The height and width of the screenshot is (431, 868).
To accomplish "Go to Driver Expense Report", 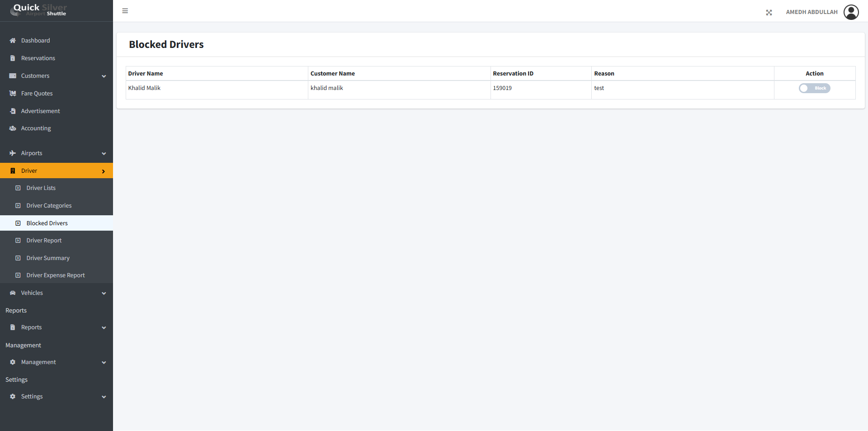I will [x=56, y=275].
